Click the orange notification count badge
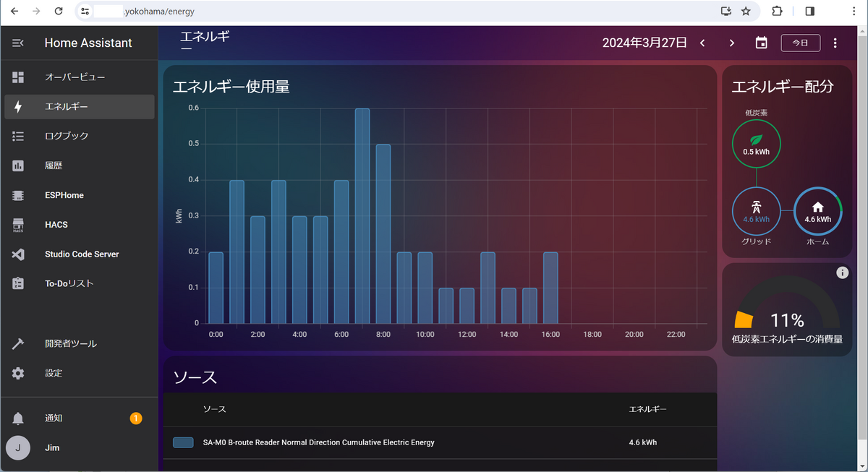 [136, 418]
